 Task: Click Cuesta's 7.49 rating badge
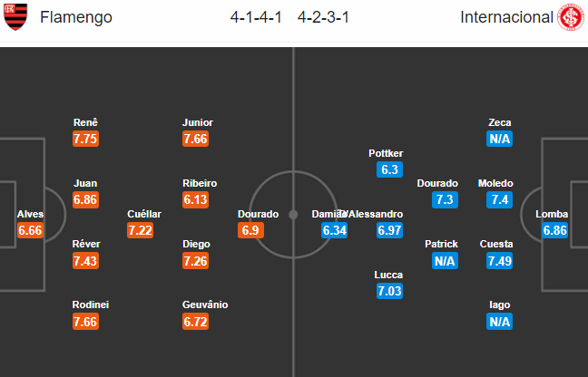tap(499, 261)
